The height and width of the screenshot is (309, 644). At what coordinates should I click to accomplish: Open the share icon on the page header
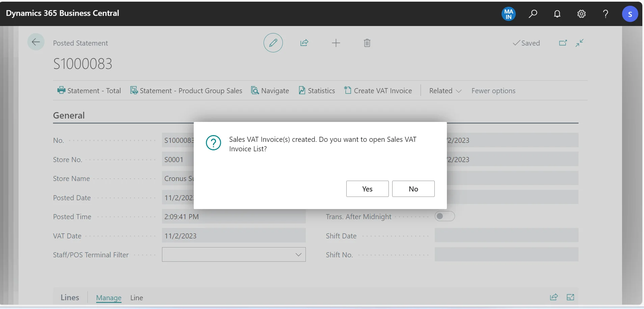[304, 43]
